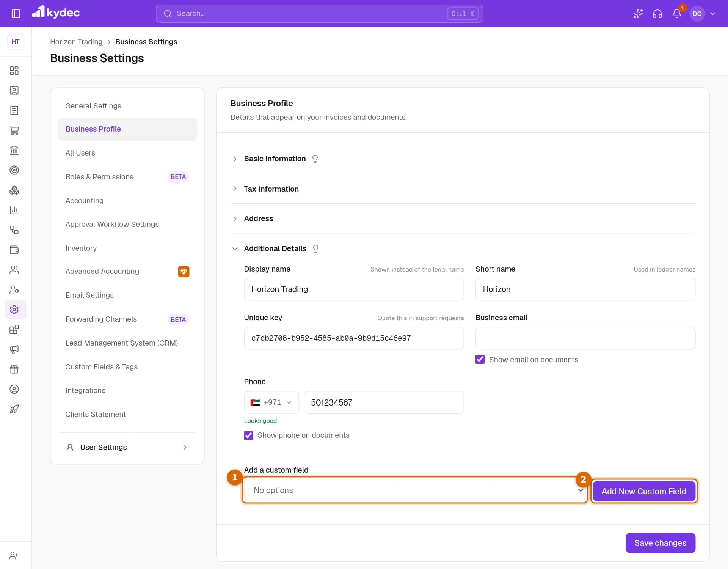728x569 pixels.
Task: Click the phone number field 501234567
Action: [x=384, y=402]
